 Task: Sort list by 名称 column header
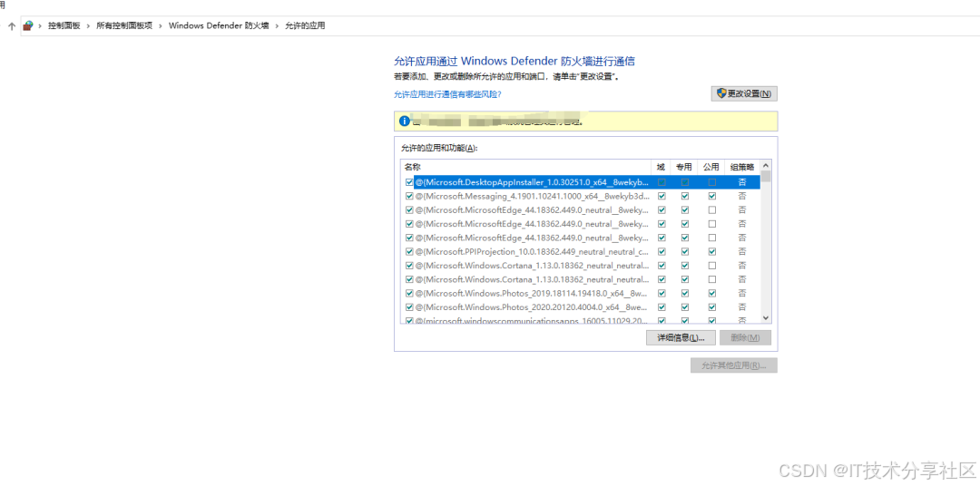[525, 168]
